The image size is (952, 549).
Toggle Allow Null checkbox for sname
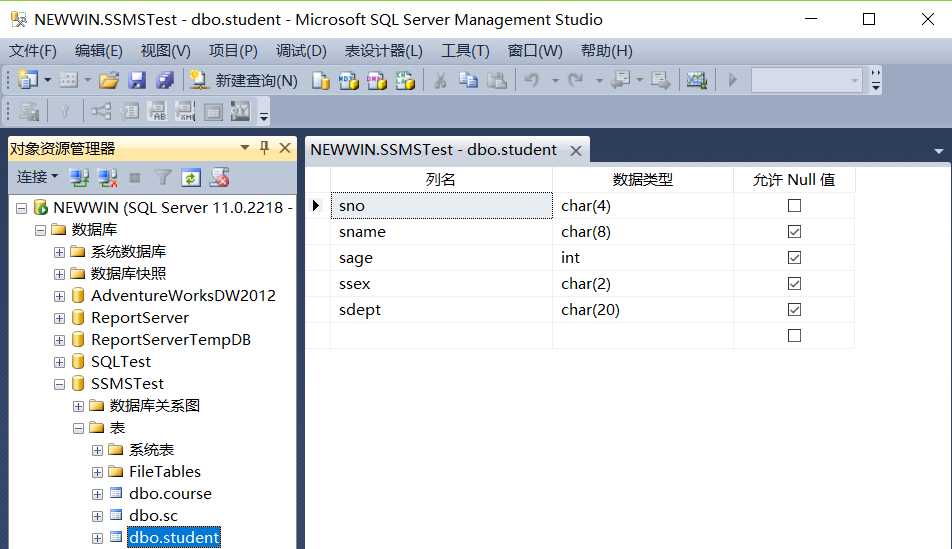[x=794, y=232]
